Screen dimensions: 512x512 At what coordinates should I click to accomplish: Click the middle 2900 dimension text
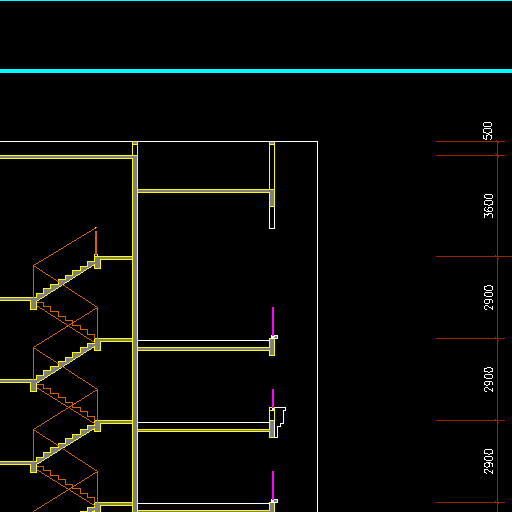488,379
